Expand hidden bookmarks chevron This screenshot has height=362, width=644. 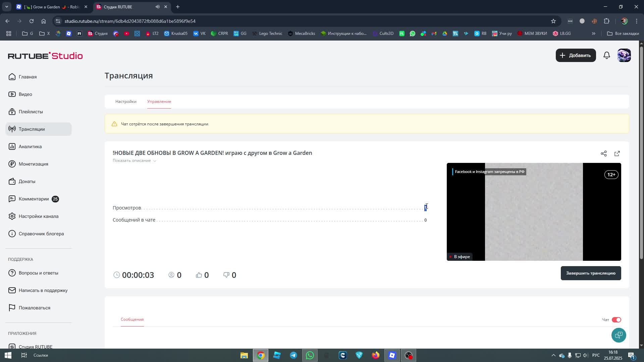coord(593,34)
